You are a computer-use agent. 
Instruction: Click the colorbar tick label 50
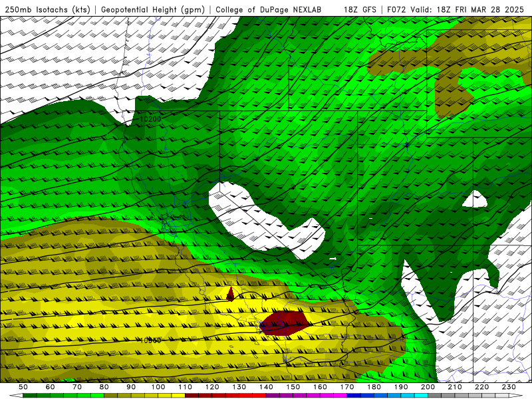pyautogui.click(x=23, y=387)
